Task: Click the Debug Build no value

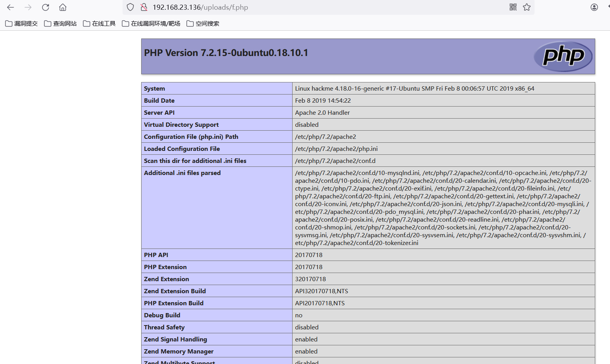Action: pyautogui.click(x=298, y=315)
